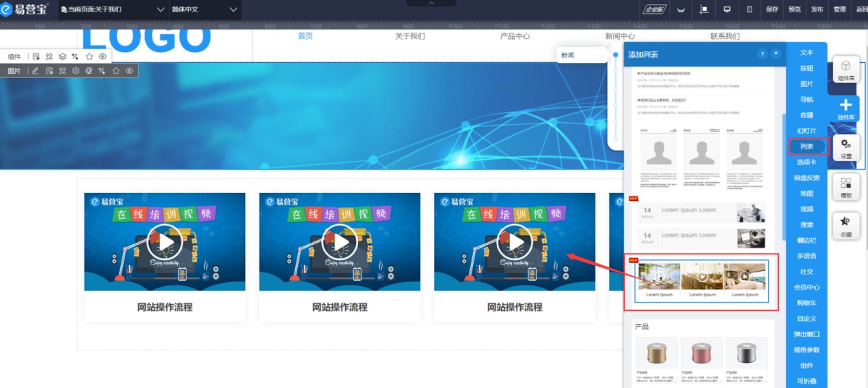
Task: Click 保存 to save the page
Action: (x=772, y=9)
